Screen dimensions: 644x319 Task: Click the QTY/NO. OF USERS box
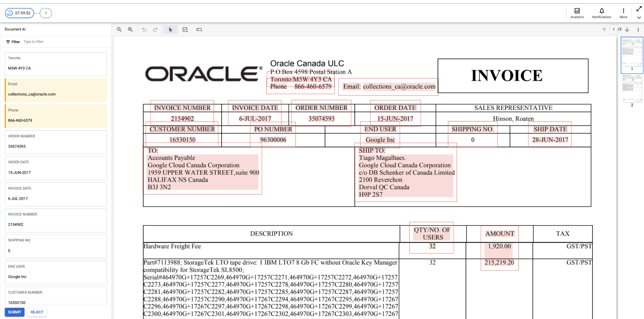point(432,238)
